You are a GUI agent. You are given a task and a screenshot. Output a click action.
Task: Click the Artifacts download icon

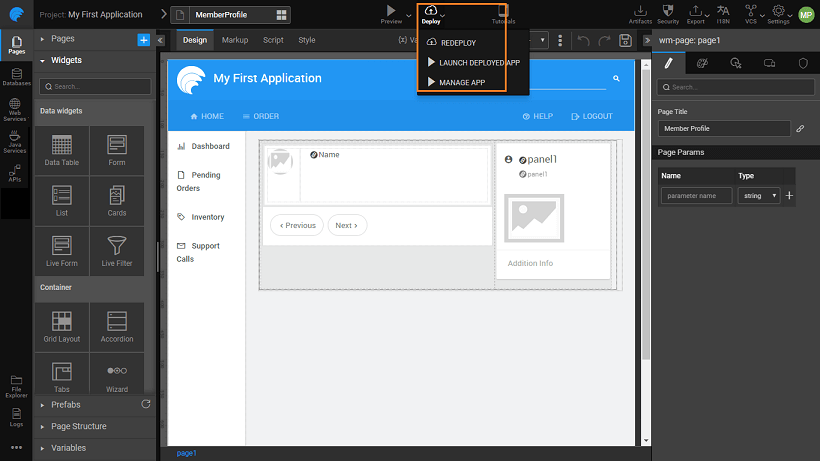click(x=640, y=11)
